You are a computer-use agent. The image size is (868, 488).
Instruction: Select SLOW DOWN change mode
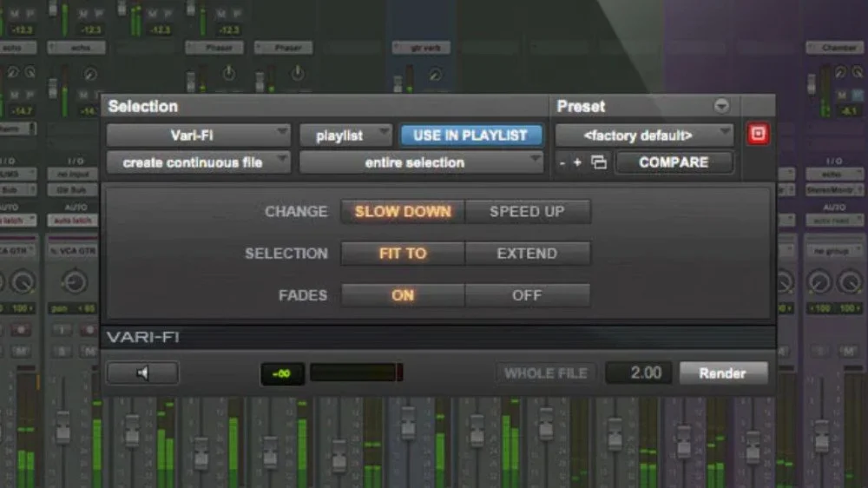(x=403, y=212)
